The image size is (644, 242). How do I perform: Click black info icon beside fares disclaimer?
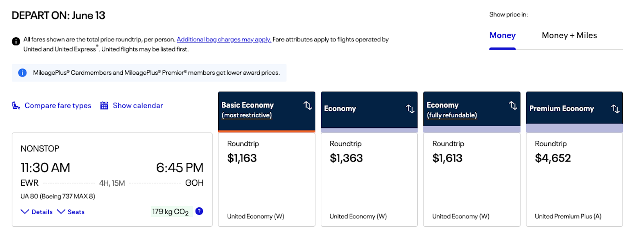point(16,41)
